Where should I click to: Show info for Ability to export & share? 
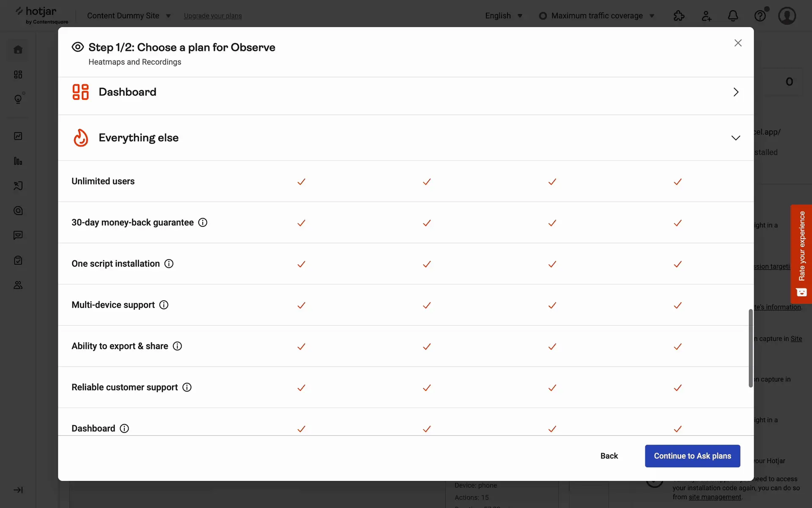178,346
